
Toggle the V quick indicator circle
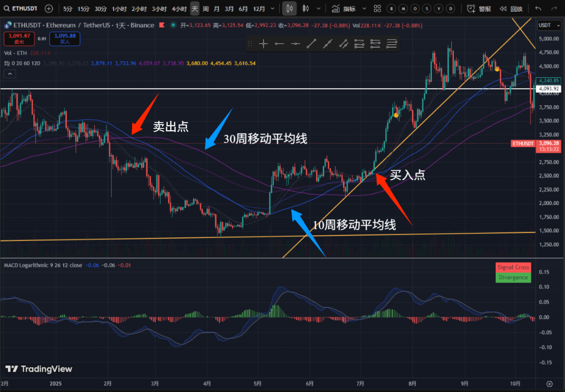(x=439, y=8)
